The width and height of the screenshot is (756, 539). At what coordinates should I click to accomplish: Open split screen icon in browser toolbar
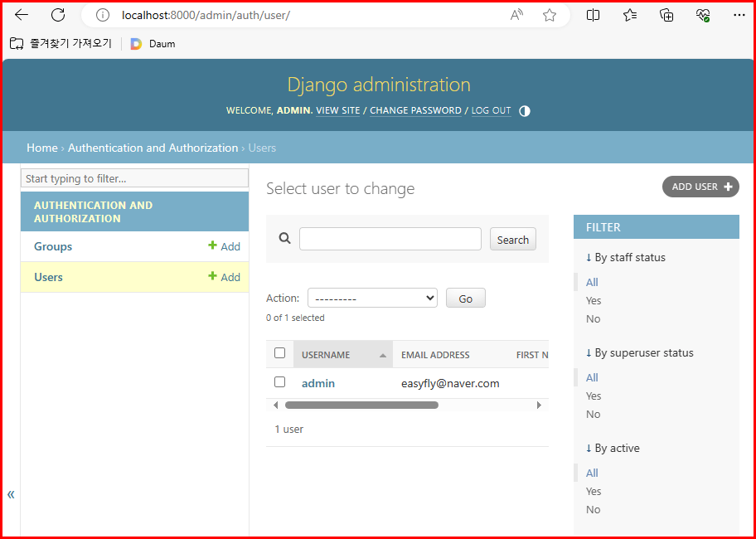[x=593, y=15]
